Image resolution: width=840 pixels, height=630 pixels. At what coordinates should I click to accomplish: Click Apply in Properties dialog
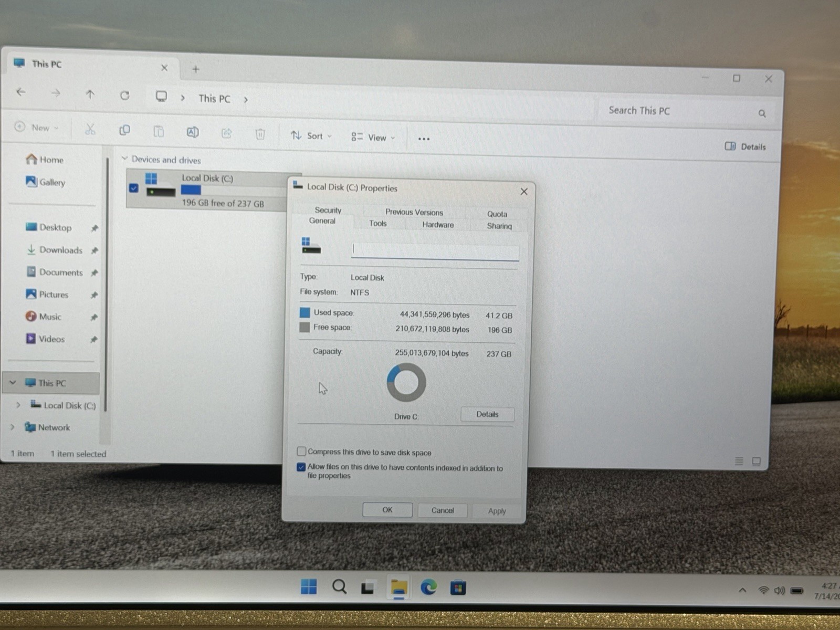tap(497, 511)
